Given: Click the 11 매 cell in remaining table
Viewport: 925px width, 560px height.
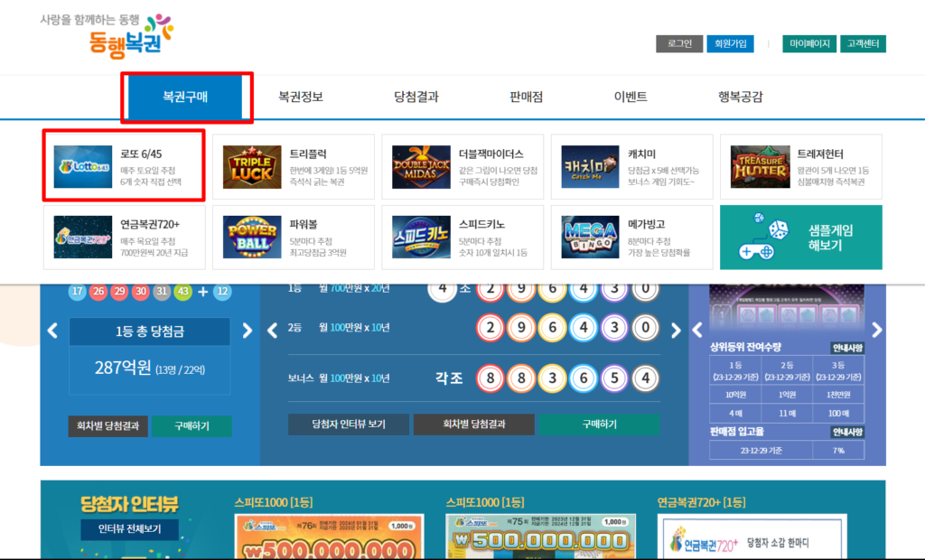Looking at the screenshot, I should (x=787, y=413).
